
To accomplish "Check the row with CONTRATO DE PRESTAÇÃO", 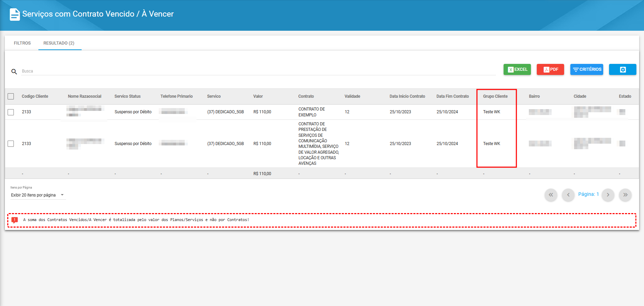I will coord(11,144).
